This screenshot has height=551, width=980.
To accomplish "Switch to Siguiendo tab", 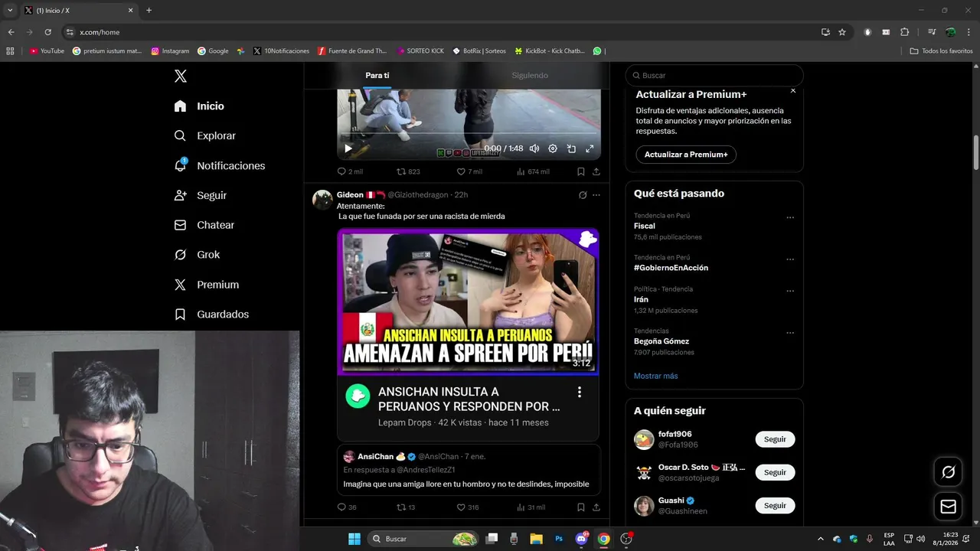I will pyautogui.click(x=530, y=75).
